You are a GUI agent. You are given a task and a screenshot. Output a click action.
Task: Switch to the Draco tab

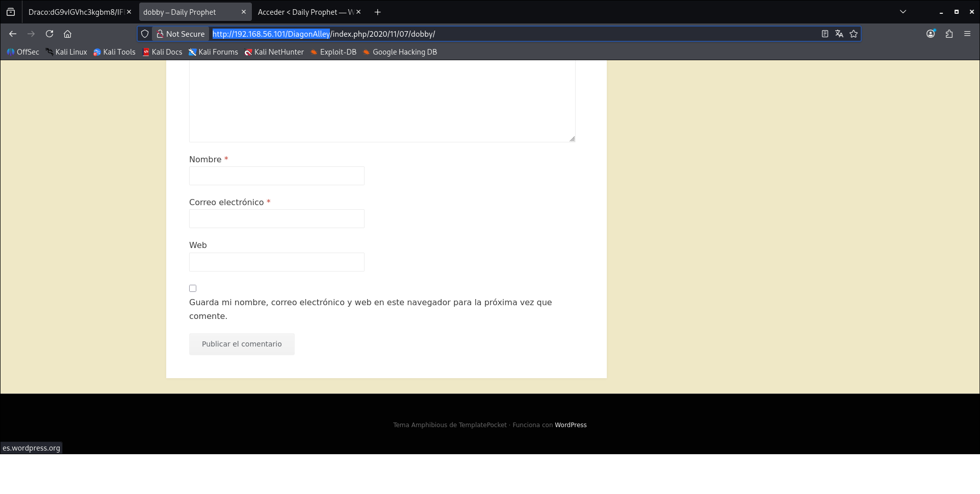[x=75, y=12]
